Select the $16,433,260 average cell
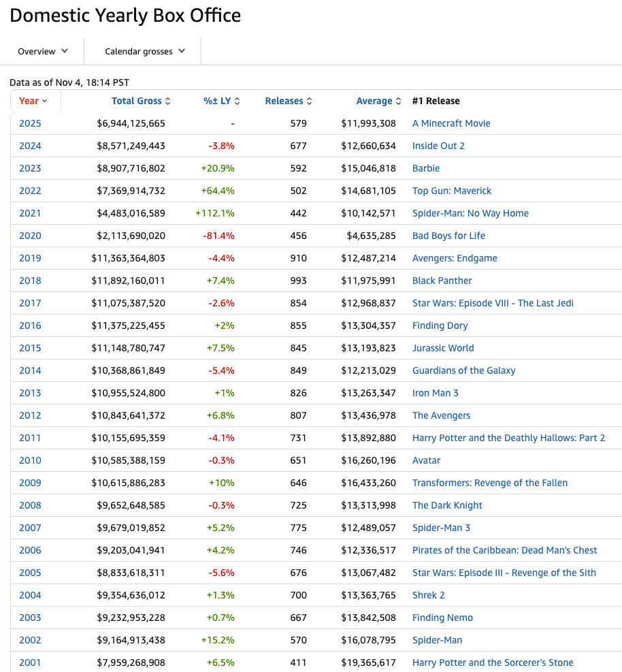 (368, 483)
